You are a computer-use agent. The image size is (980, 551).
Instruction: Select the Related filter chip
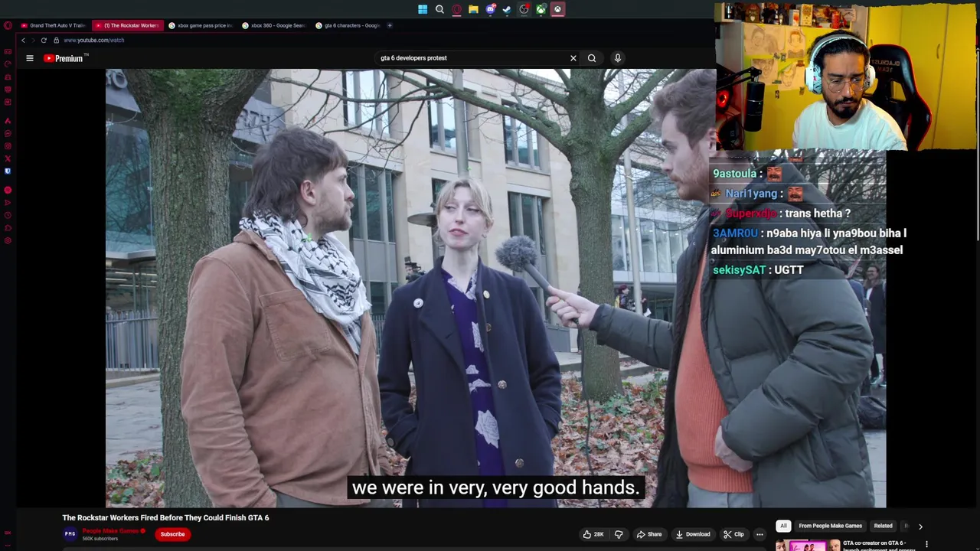tap(883, 526)
